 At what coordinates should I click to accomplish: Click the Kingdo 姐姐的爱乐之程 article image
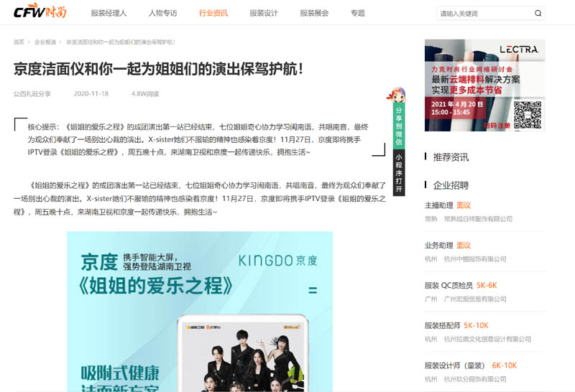coord(200,312)
